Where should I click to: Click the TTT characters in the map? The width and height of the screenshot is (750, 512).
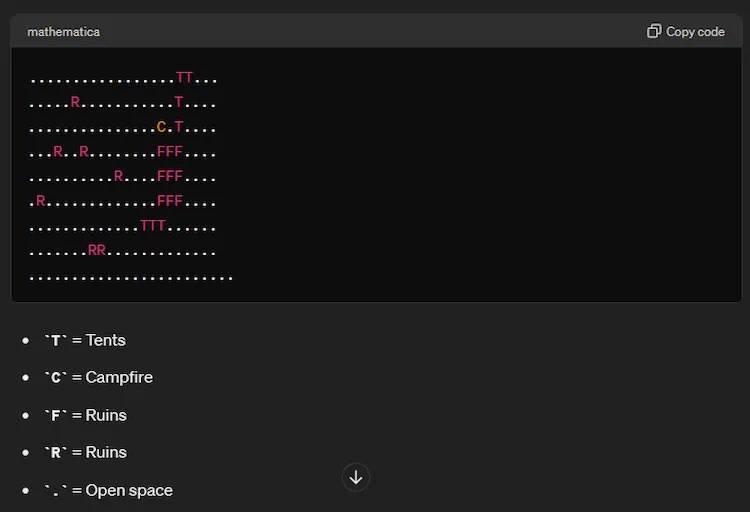(153, 226)
